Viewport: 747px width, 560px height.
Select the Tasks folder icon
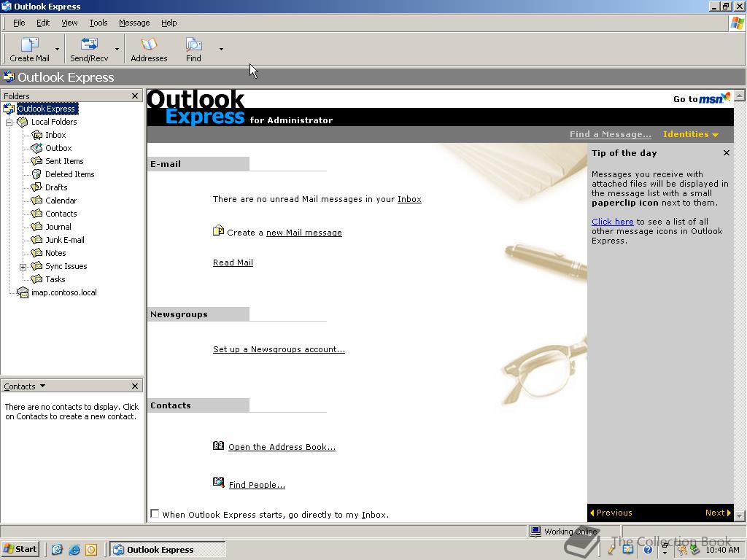pos(36,279)
